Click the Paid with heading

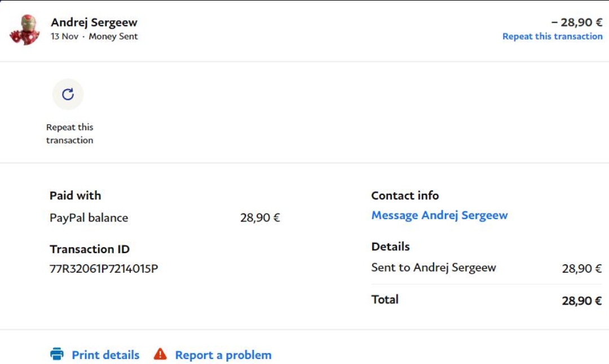click(x=75, y=196)
